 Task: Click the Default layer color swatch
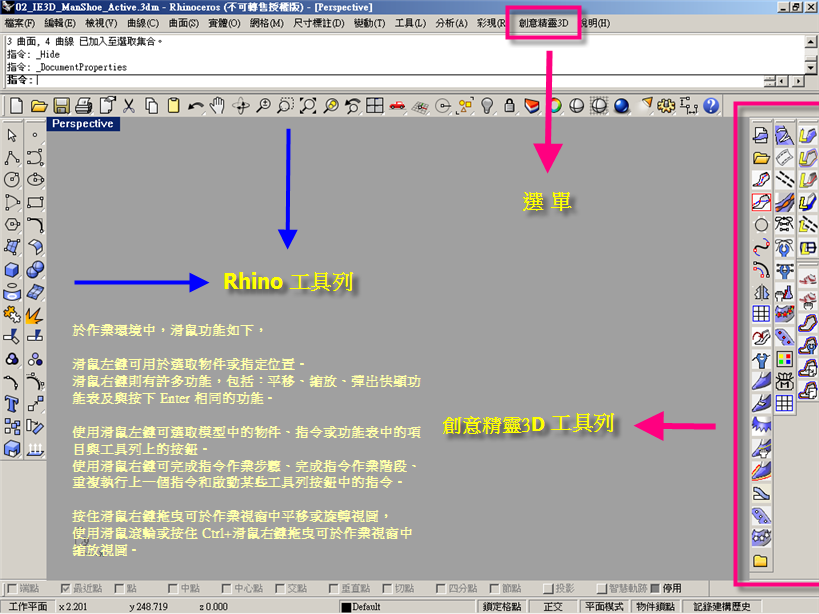346,607
